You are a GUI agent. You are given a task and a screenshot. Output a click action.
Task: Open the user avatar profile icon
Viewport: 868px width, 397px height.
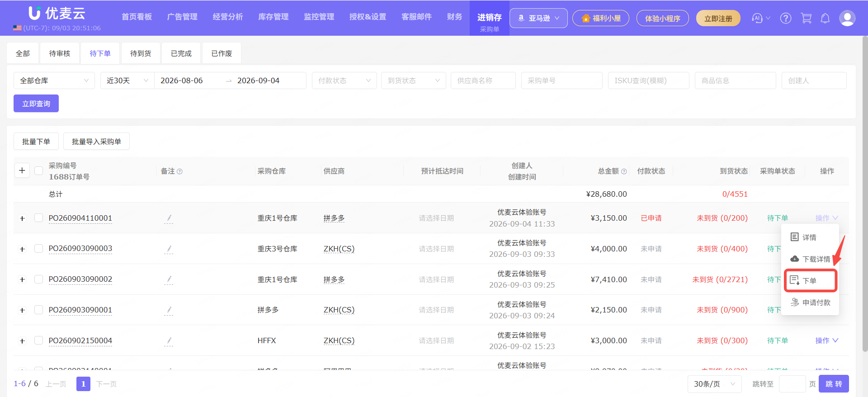click(847, 18)
